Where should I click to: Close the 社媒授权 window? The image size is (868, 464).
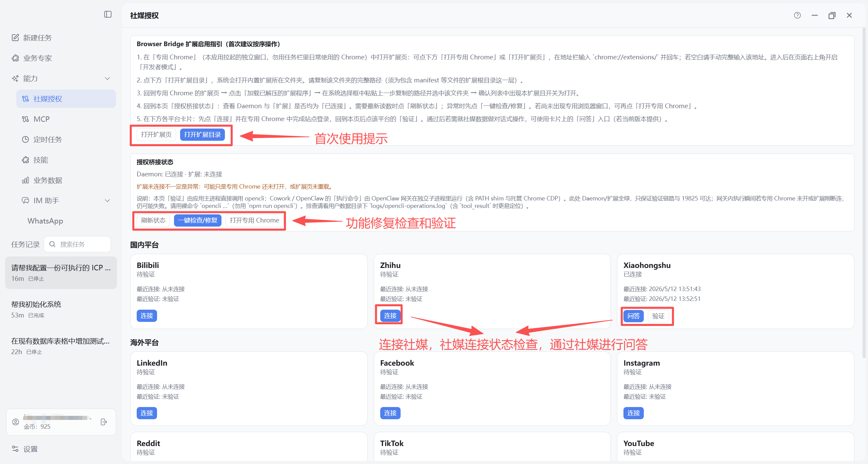(x=849, y=15)
